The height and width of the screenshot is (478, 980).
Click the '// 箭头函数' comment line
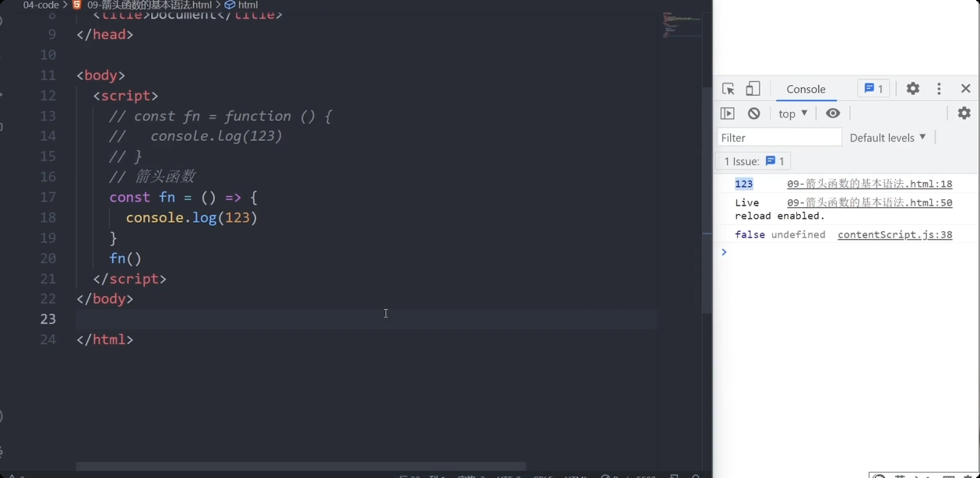click(x=153, y=177)
